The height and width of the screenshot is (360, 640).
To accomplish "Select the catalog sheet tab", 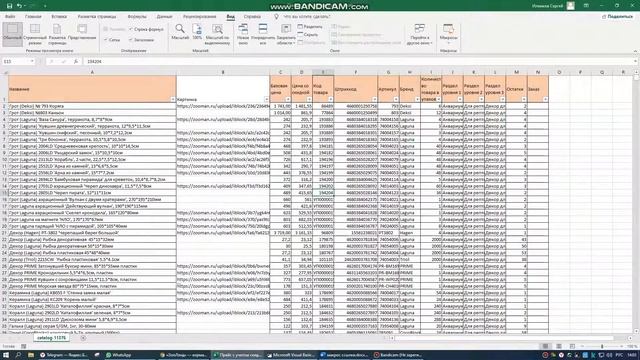I will 51,338.
